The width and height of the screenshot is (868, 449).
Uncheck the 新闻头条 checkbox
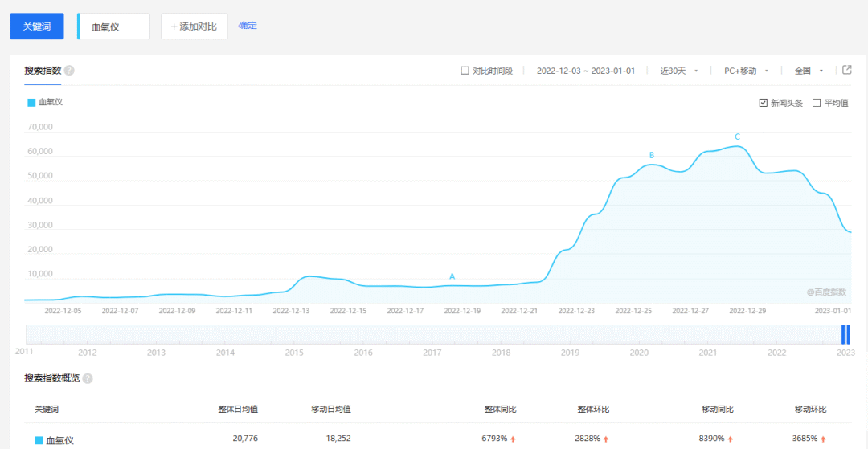click(764, 103)
